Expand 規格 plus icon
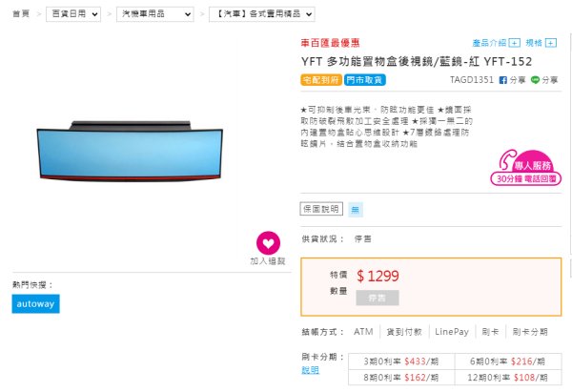572x392 pixels. pyautogui.click(x=553, y=43)
